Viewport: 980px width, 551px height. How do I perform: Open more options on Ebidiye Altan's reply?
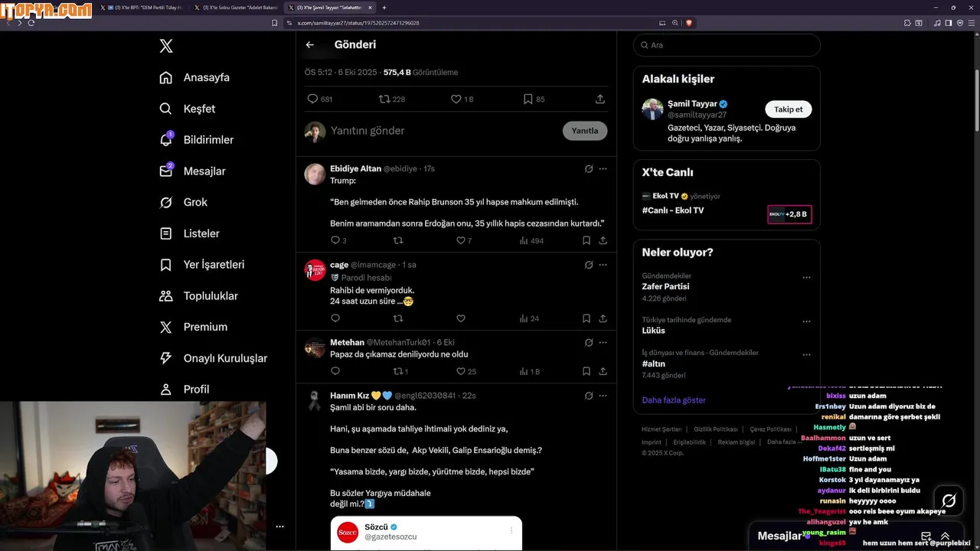pyautogui.click(x=603, y=168)
